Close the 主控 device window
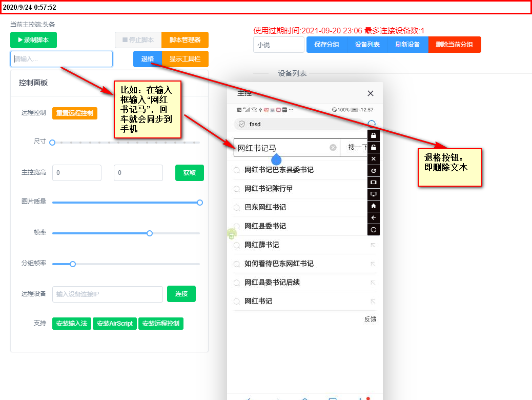Image resolution: width=532 pixels, height=400 pixels. click(x=371, y=93)
